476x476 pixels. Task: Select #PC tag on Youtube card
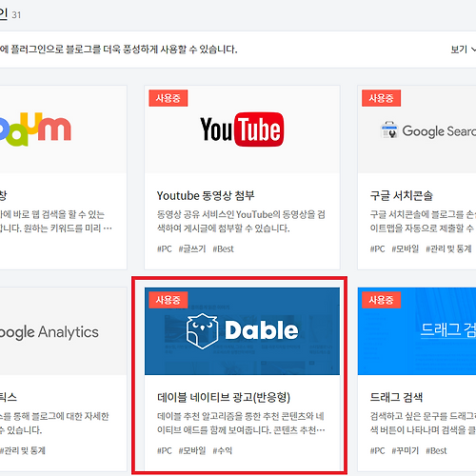coord(165,248)
